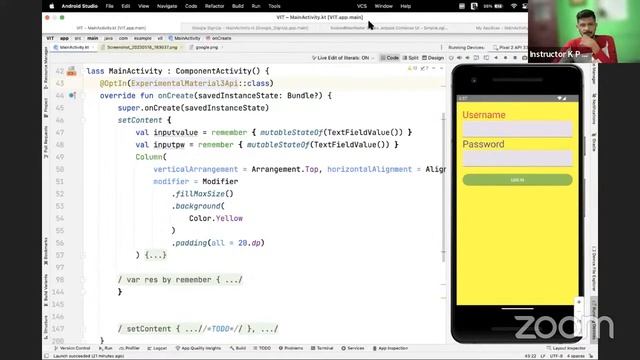Open the Build tool window at bottom
The image size is (640, 360).
[238, 348]
